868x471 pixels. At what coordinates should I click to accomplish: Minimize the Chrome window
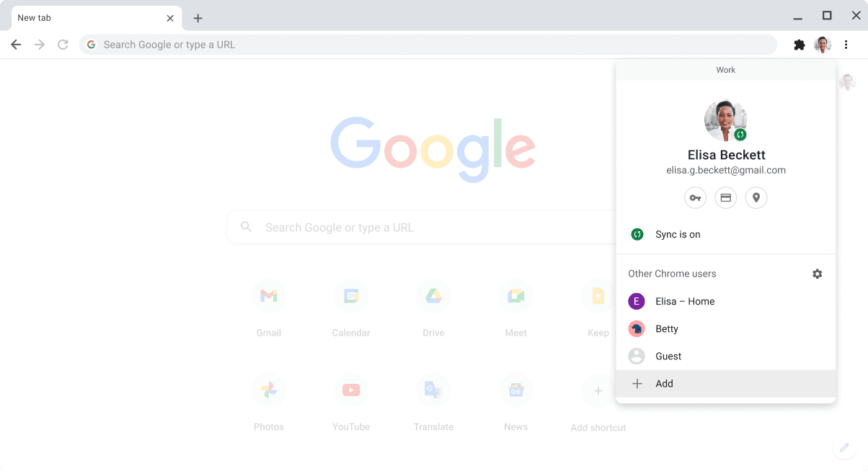click(797, 17)
